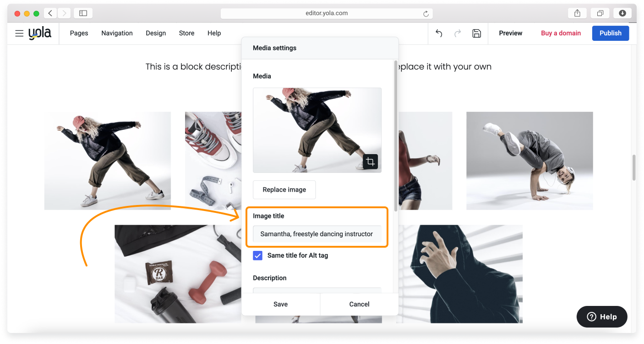Click the Buy a domain link
644x344 pixels.
click(x=561, y=33)
